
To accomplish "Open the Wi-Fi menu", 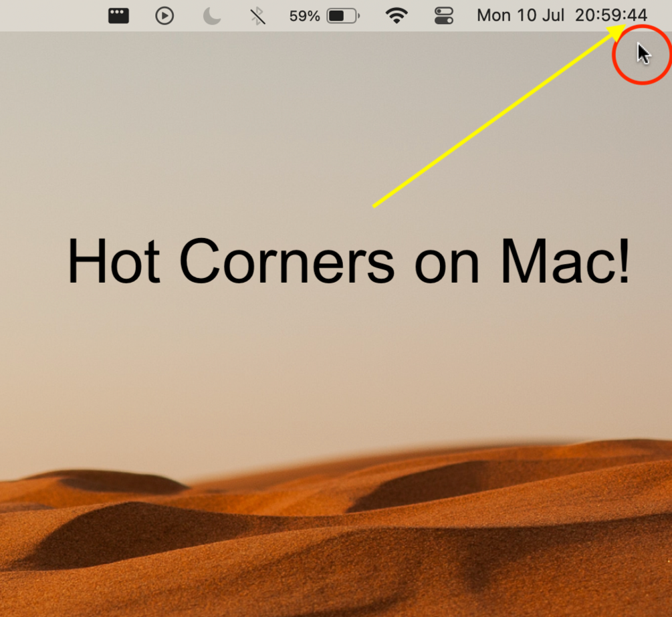I will point(397,16).
